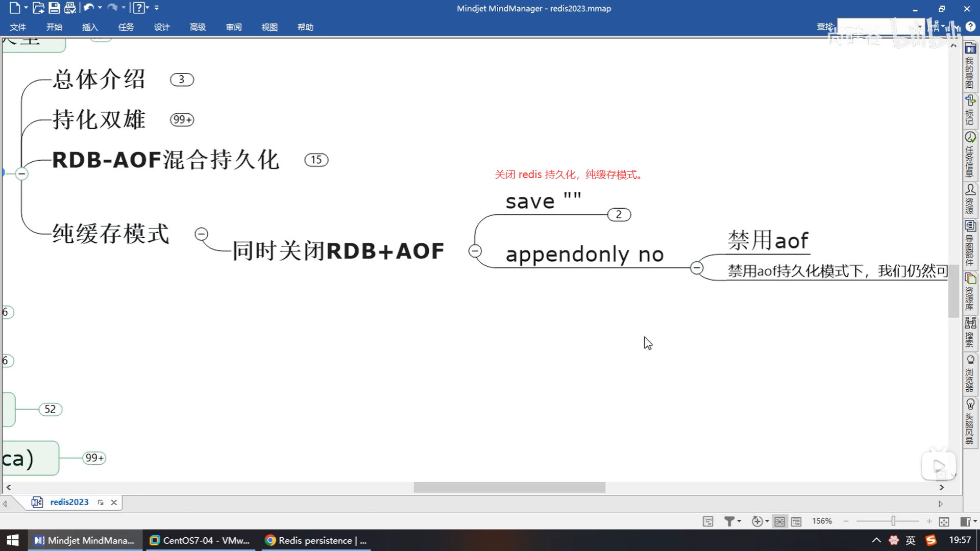The height and width of the screenshot is (551, 980).
Task: Collapse the appendonly no branch
Action: coord(696,268)
